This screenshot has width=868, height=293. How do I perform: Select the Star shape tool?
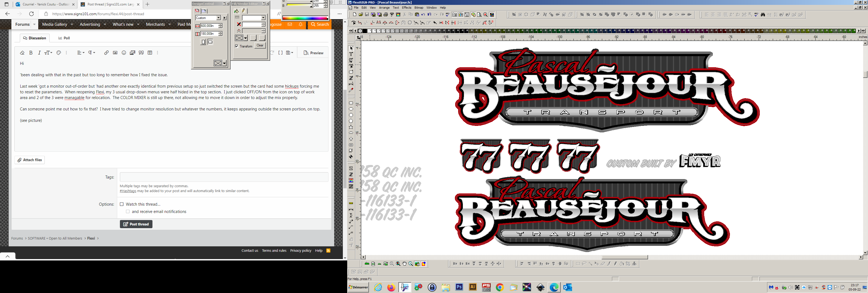(x=351, y=127)
